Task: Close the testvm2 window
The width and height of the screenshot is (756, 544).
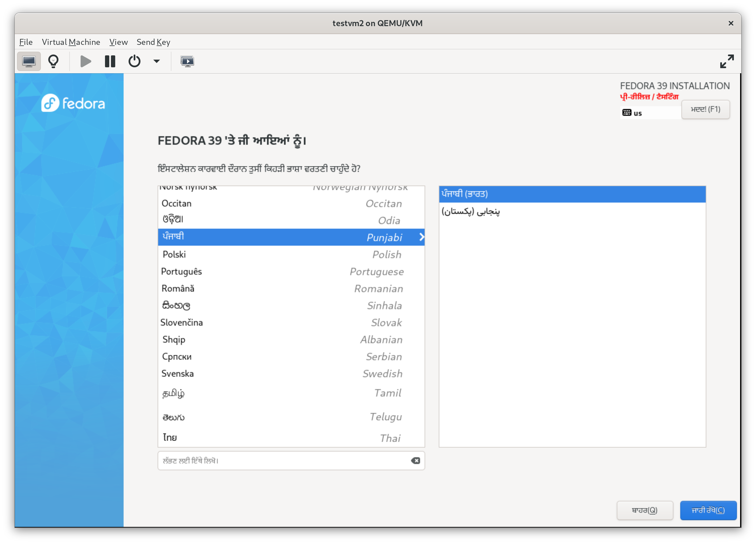Action: coord(731,23)
